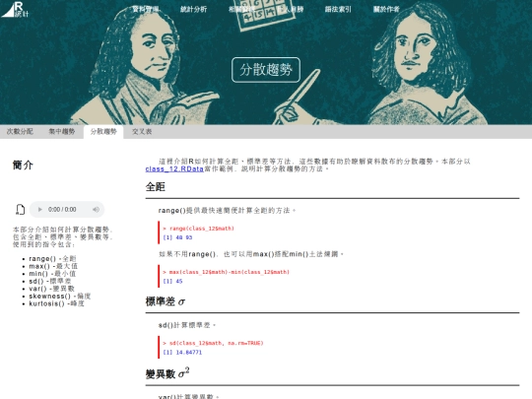The width and height of the screenshot is (532, 399).
Task: Click the audio time display 0:00 / 0:00
Action: [x=62, y=210]
